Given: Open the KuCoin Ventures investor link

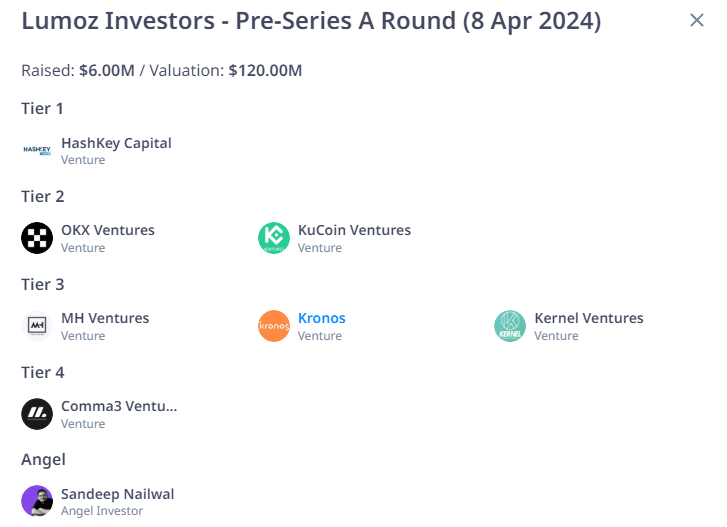Looking at the screenshot, I should [354, 230].
